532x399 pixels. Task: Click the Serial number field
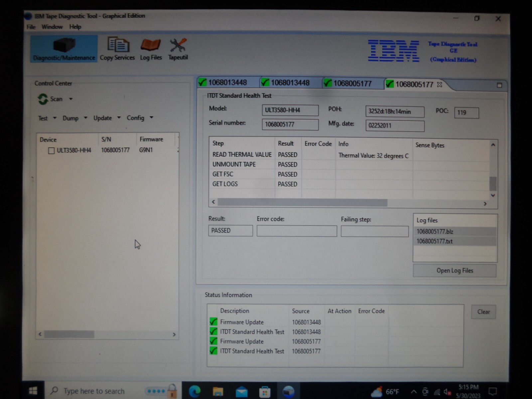tap(290, 124)
